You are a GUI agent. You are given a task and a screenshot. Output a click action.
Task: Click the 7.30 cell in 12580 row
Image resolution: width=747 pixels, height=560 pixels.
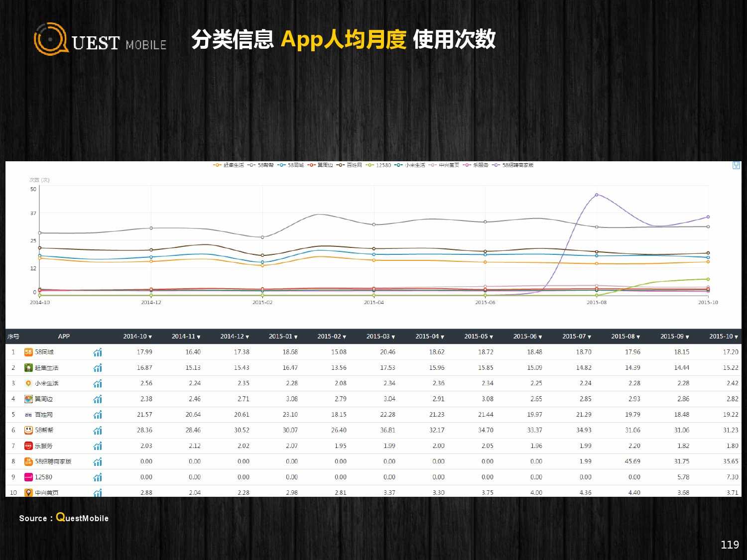click(733, 477)
